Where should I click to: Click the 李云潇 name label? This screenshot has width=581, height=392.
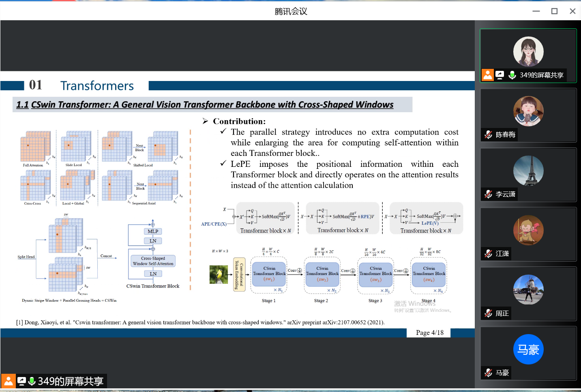coord(506,194)
